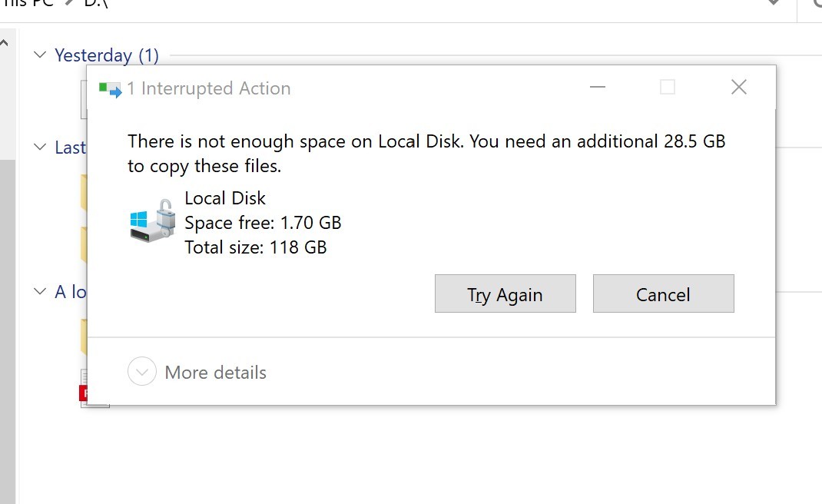Viewport: 822px width, 504px height.
Task: Collapse the Yesterday (1) group chevron
Action: pos(40,55)
